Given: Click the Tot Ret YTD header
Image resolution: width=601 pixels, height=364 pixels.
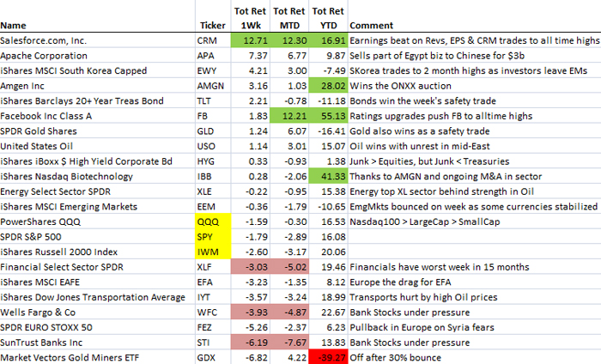Looking at the screenshot, I should click(x=328, y=18).
